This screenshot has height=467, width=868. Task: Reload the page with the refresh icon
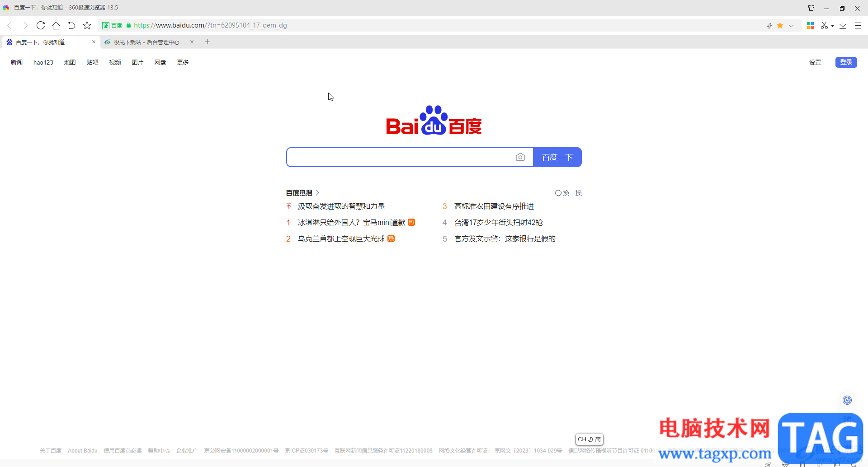(41, 25)
